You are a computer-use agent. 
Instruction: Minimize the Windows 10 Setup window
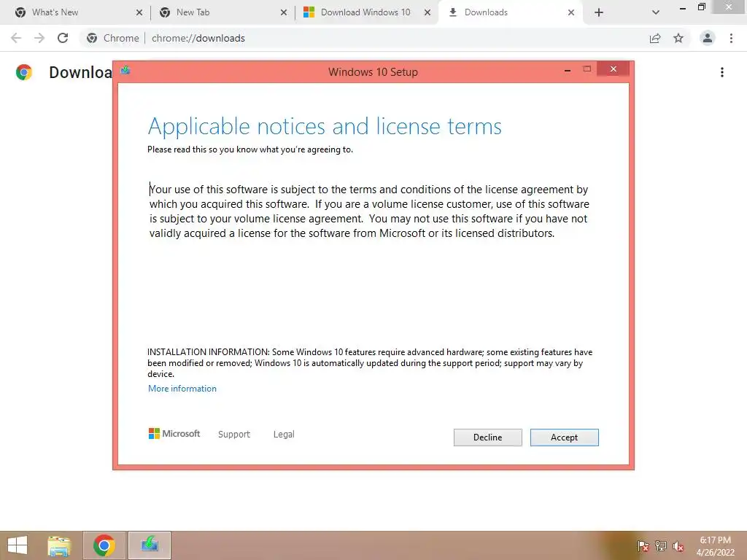pyautogui.click(x=568, y=71)
